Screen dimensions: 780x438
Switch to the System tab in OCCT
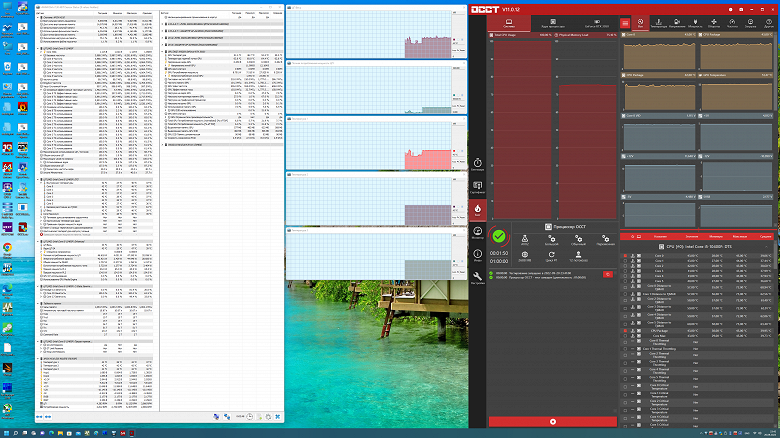click(x=510, y=22)
